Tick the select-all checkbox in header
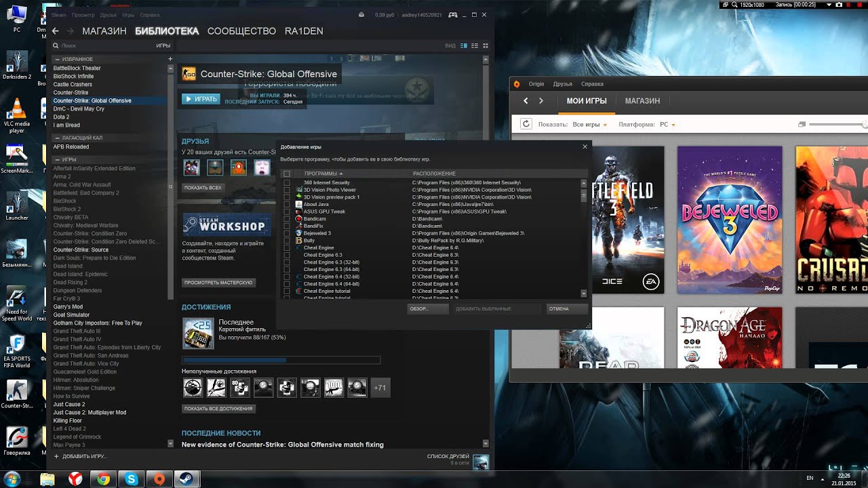 pyautogui.click(x=287, y=174)
